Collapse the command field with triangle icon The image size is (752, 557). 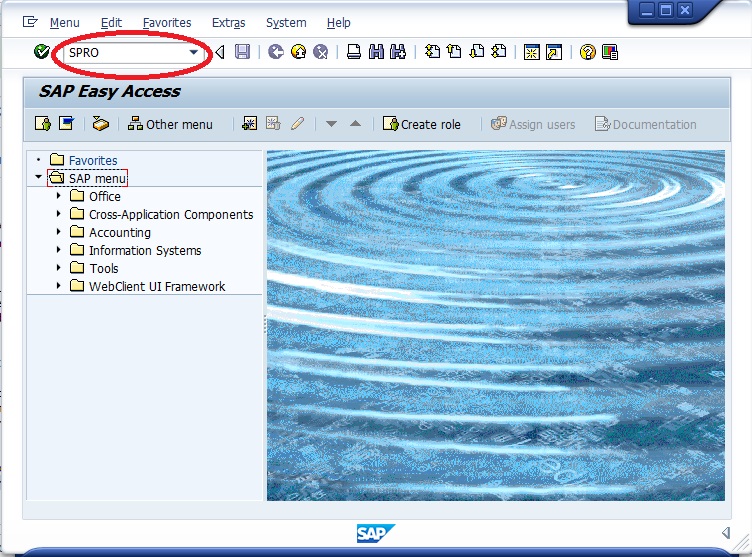[220, 52]
